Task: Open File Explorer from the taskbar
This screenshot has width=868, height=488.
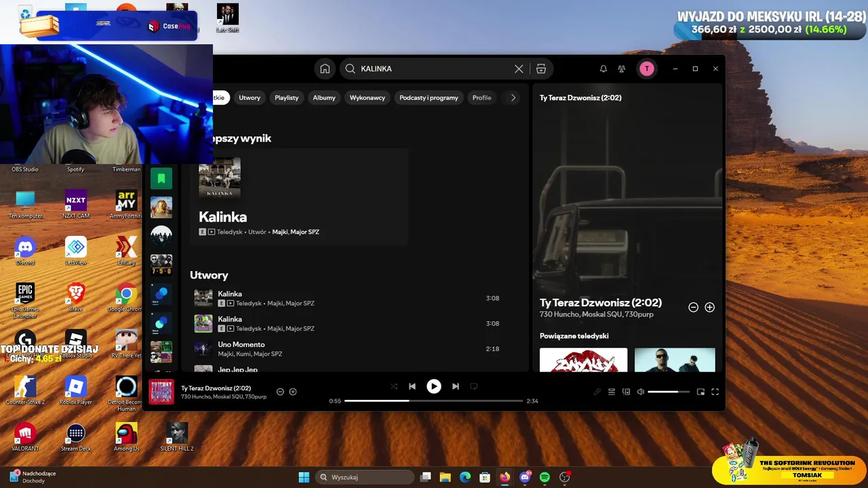Action: [445, 477]
